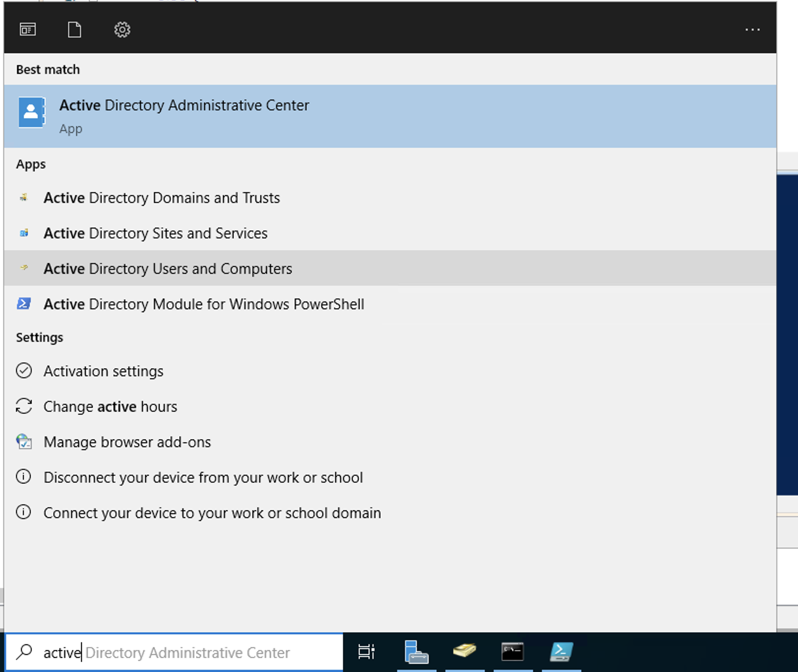Screen dimensions: 798x672
Task: Open Manage browser add-ons setting
Action: pyautogui.click(x=390, y=442)
